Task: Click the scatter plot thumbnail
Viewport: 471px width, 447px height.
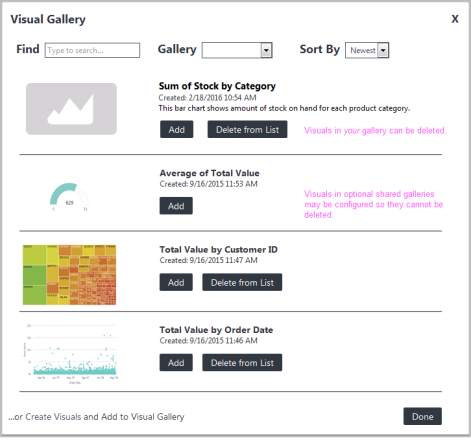Action: click(x=71, y=354)
